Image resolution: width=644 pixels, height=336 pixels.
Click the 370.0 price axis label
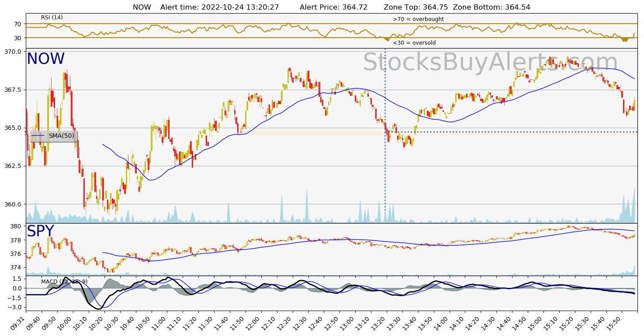(13, 52)
